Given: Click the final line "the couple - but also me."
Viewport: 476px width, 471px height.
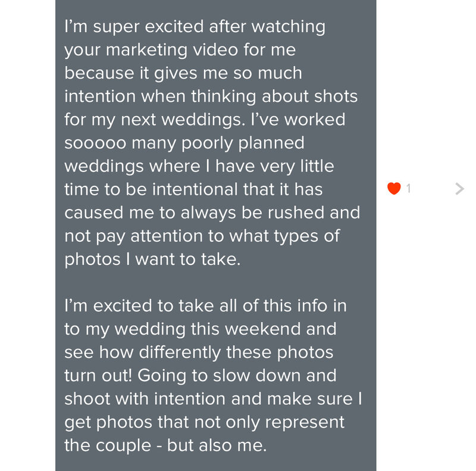Looking at the screenshot, I should click(165, 445).
